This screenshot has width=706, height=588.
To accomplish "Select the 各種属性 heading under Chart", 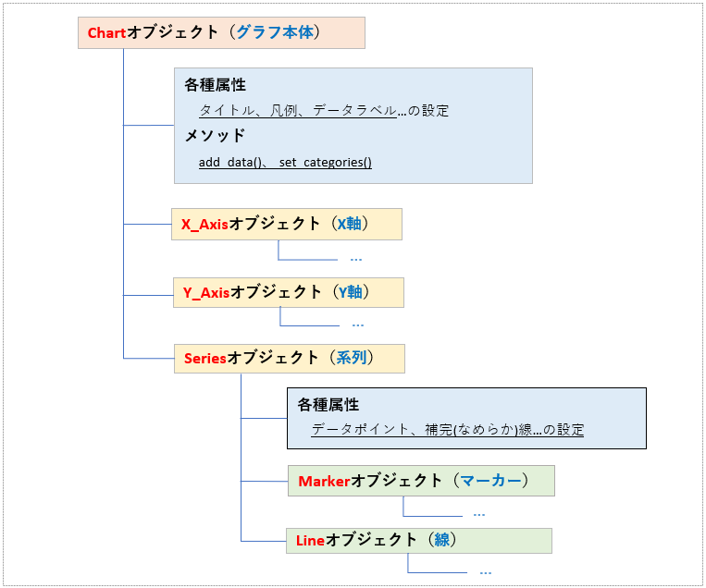I will 215,85.
